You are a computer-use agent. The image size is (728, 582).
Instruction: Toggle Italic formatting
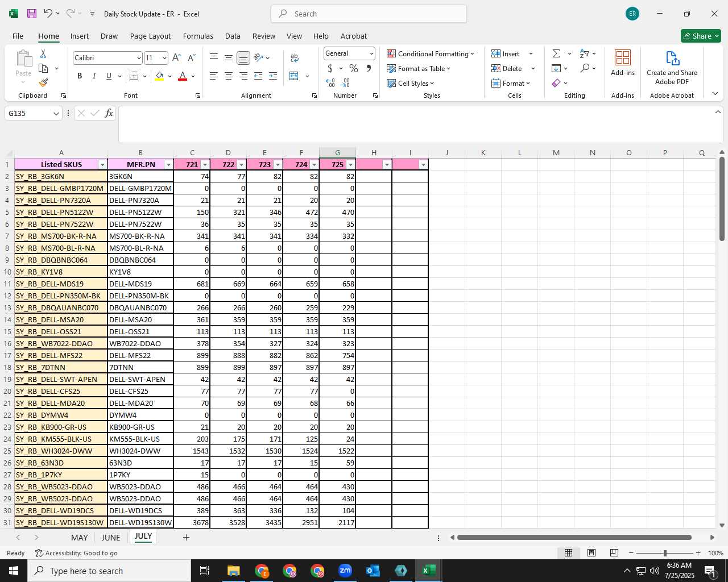(94, 76)
